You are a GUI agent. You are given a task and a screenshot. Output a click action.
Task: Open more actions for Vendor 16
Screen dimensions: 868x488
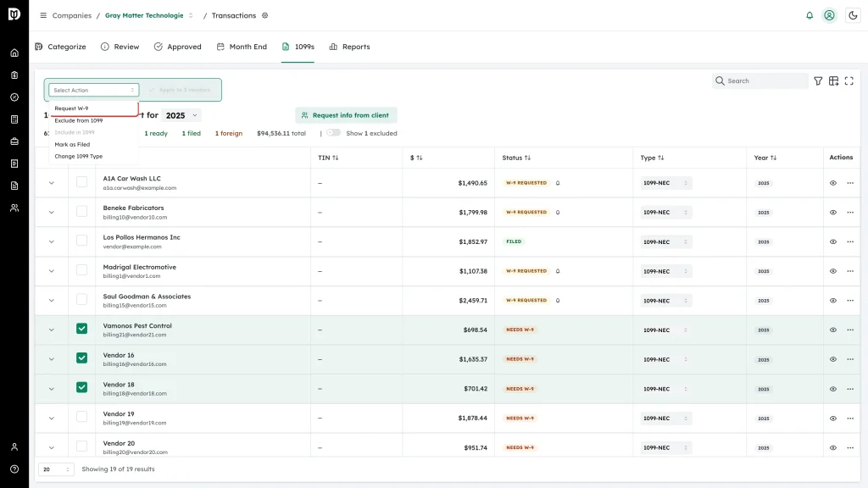pyautogui.click(x=850, y=359)
